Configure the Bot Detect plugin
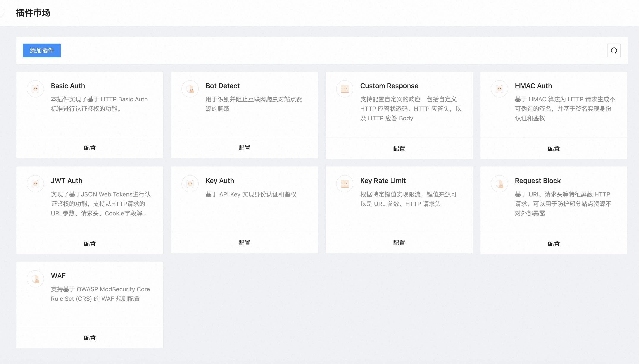The width and height of the screenshot is (639, 364). [244, 147]
